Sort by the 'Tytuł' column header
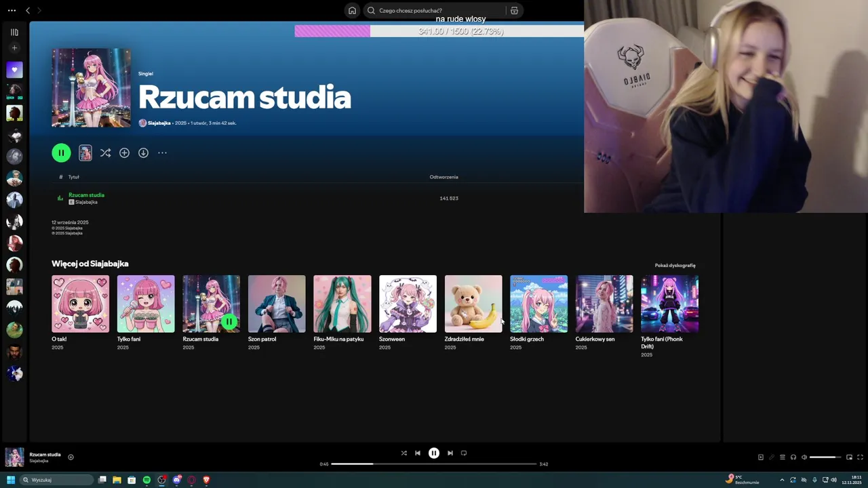The width and height of the screenshot is (868, 488). 73,177
